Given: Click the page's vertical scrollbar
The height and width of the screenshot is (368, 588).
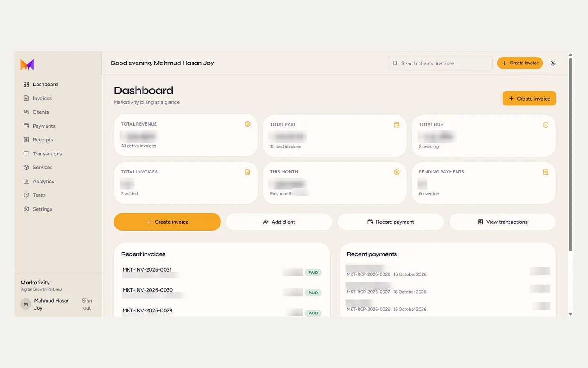Looking at the screenshot, I should [x=570, y=155].
